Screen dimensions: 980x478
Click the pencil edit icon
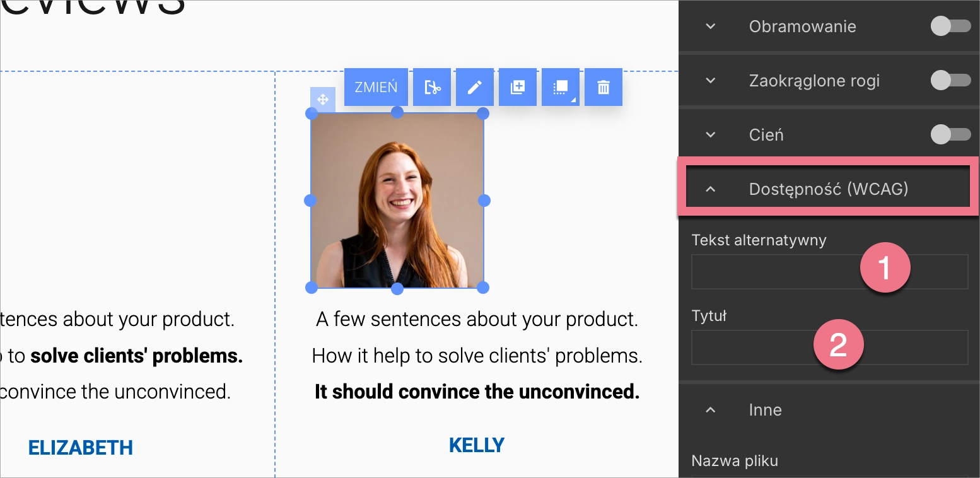coord(475,87)
